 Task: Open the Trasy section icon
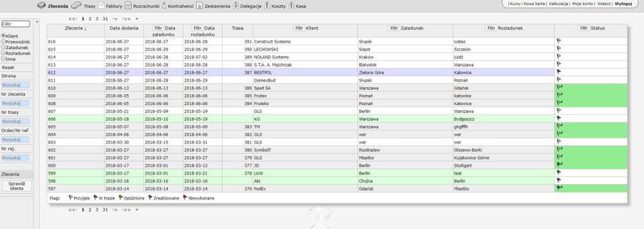click(76, 6)
